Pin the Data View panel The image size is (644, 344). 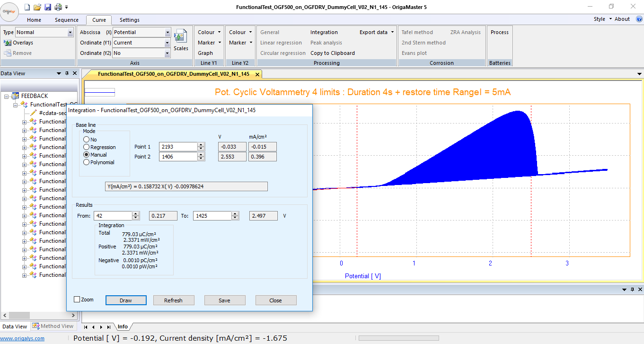(x=67, y=73)
